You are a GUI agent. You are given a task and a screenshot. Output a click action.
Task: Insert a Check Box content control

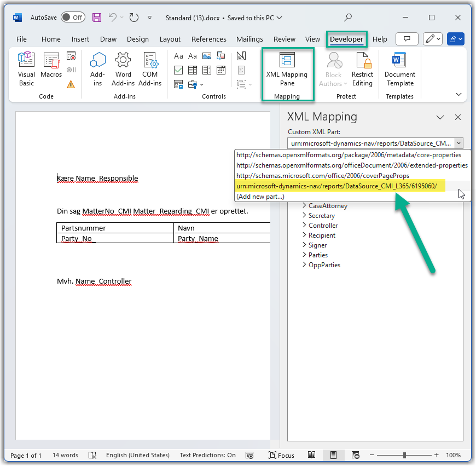(178, 70)
